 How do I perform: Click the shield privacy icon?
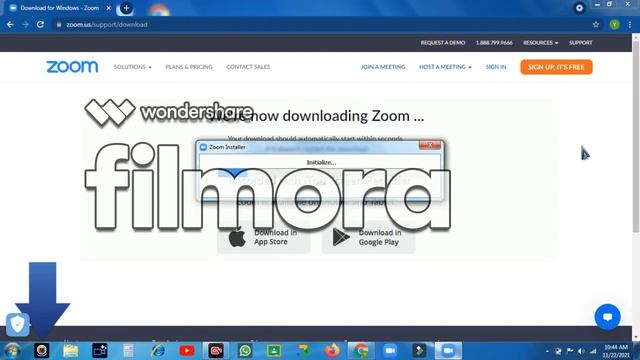(x=18, y=324)
